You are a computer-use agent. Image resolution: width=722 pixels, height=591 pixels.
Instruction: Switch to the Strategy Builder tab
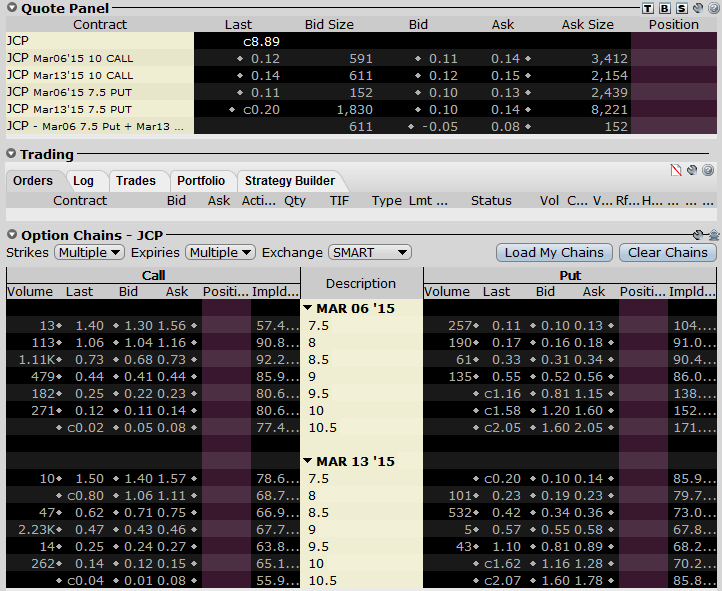(290, 180)
